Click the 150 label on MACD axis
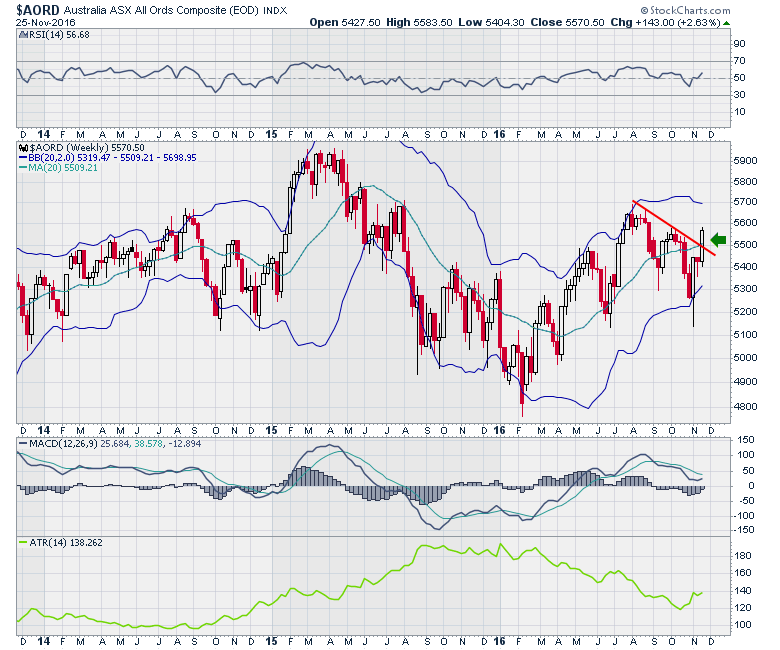780x650 pixels. point(746,440)
